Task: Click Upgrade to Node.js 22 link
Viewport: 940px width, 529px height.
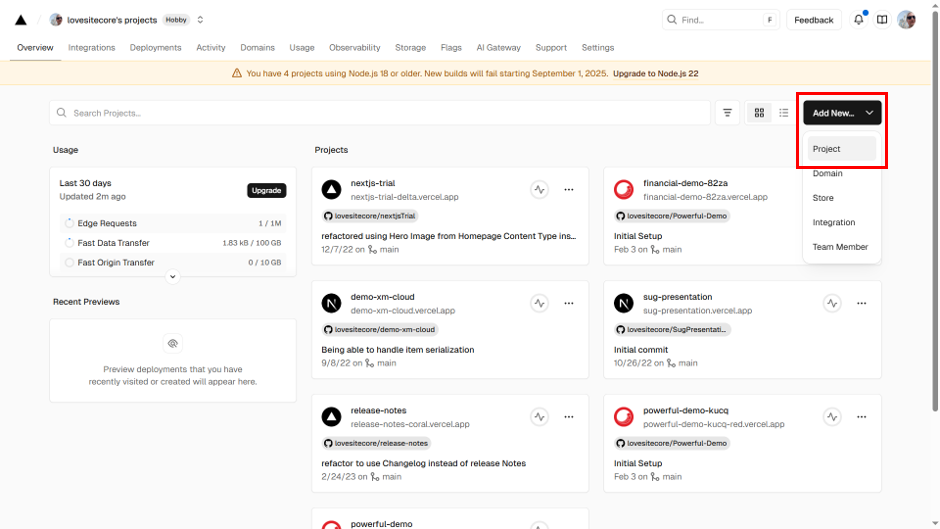Action: pyautogui.click(x=655, y=74)
